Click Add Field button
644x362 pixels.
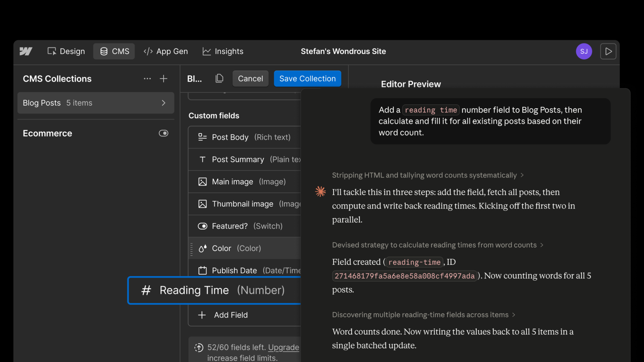pos(230,315)
